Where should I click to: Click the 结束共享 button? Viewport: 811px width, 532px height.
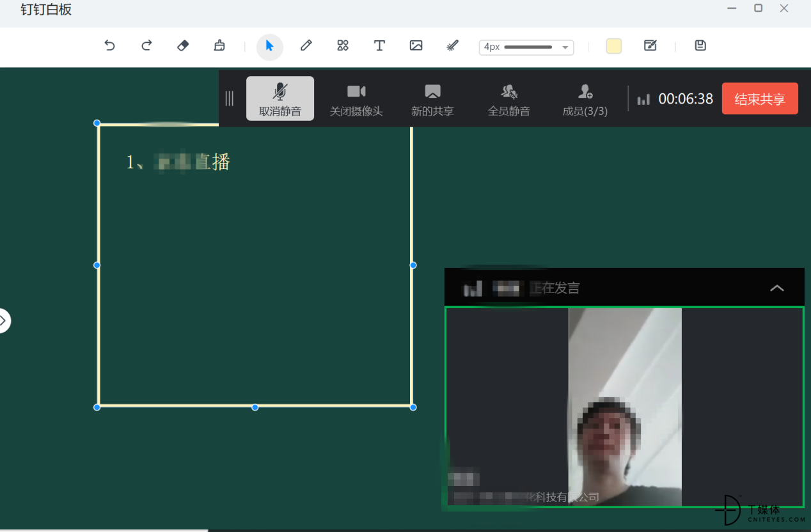pyautogui.click(x=760, y=98)
